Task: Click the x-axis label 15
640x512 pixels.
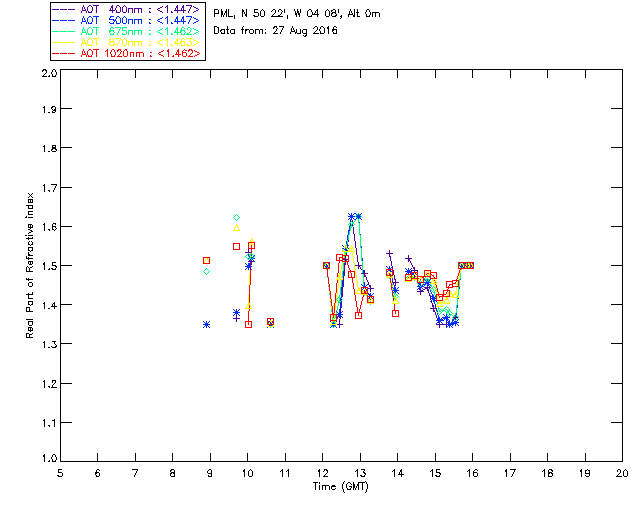Action: (435, 473)
